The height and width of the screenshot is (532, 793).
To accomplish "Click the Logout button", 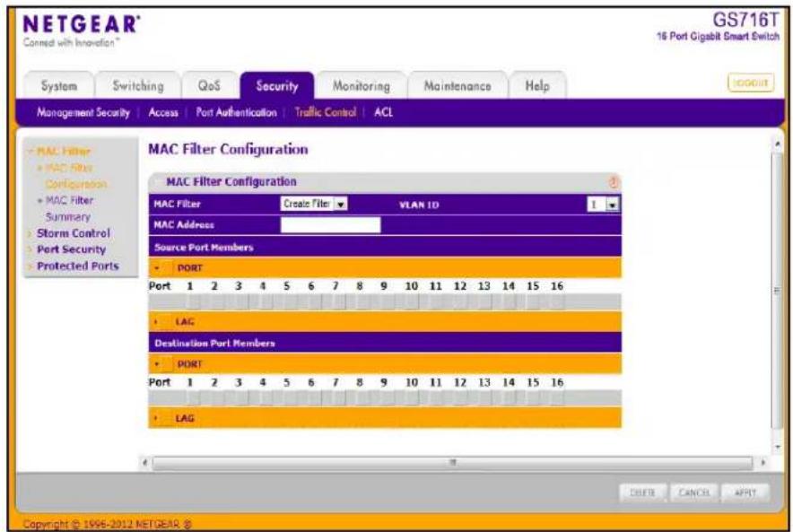I will (751, 83).
